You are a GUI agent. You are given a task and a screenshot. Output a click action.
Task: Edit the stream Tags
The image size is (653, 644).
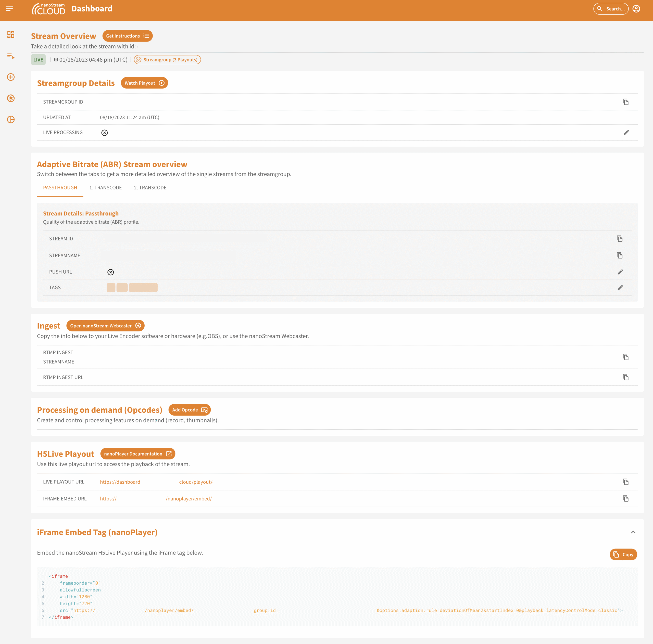pyautogui.click(x=620, y=288)
